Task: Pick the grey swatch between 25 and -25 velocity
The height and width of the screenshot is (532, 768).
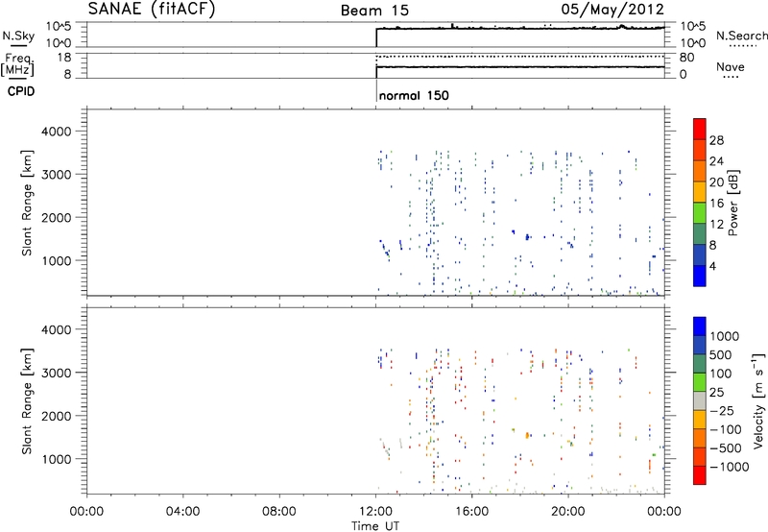Action: coord(700,401)
